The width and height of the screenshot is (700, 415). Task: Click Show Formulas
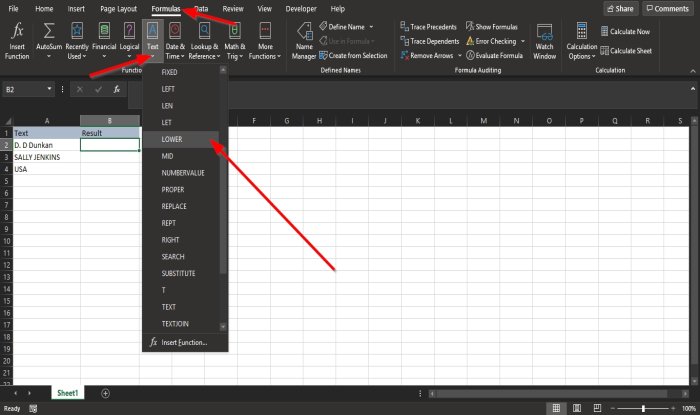point(492,27)
